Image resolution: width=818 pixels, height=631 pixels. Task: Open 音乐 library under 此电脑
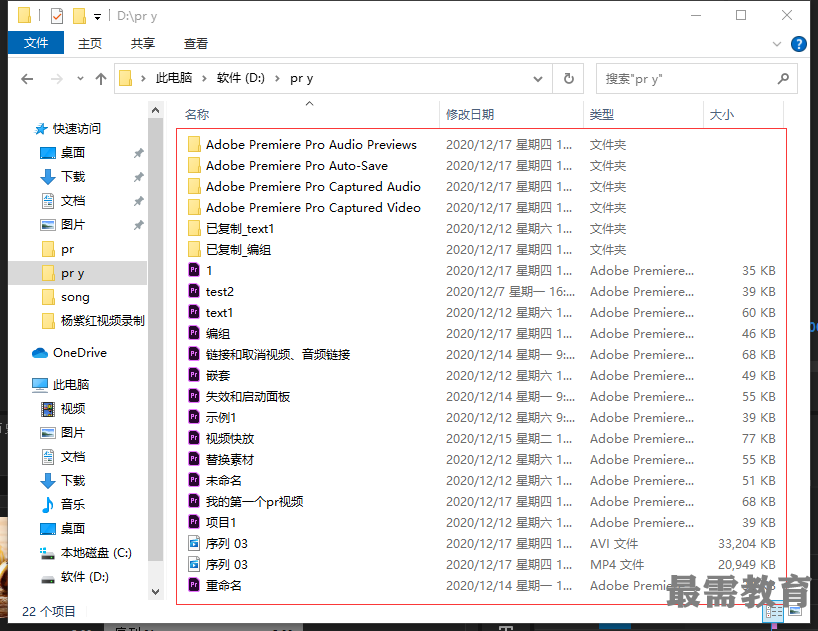tap(73, 504)
